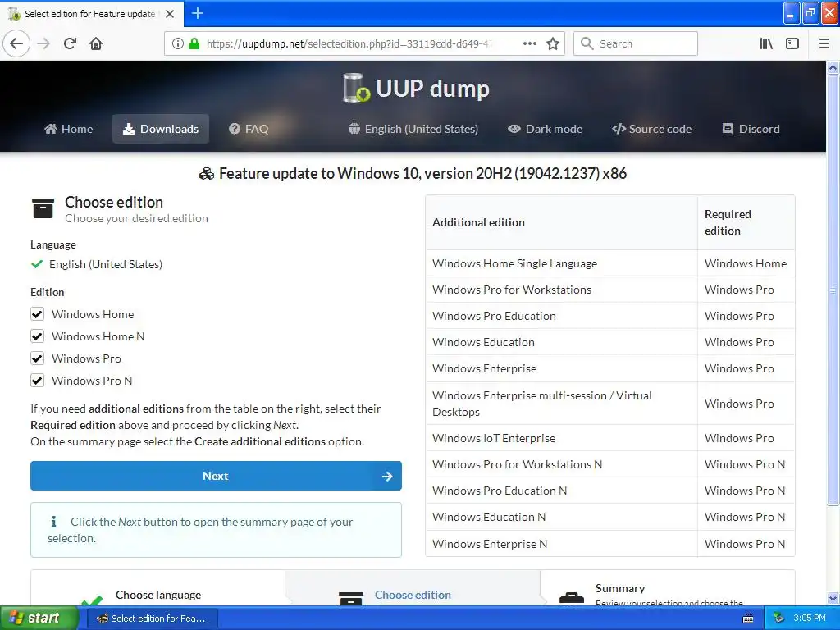Open the page actions three-dots menu
This screenshot has height=630, width=840.
tap(529, 43)
